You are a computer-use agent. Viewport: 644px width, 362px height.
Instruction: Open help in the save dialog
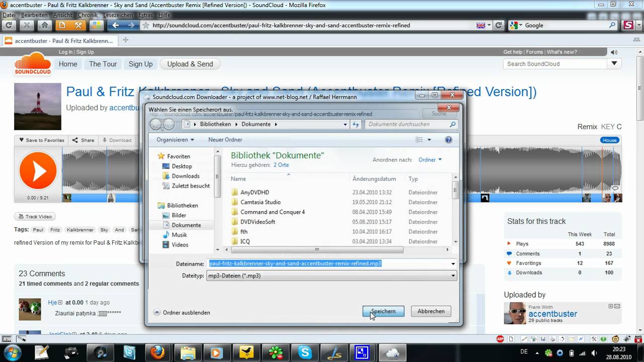pyautogui.click(x=448, y=140)
